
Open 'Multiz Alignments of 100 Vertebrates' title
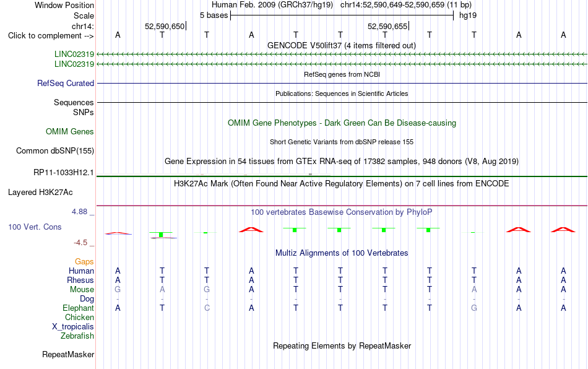point(342,253)
